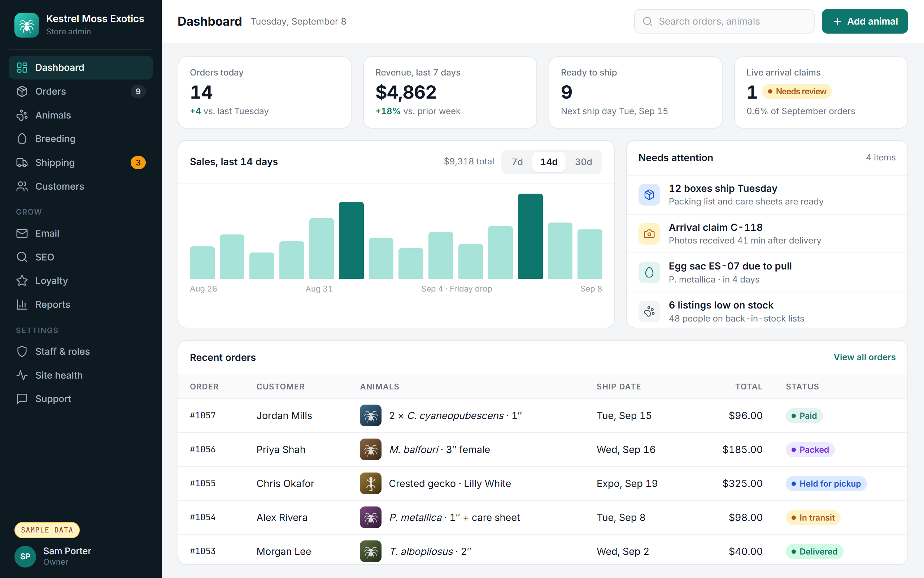Screen dimensions: 924x578
Task: Click customer Morgan Lee
Action: (x=284, y=551)
